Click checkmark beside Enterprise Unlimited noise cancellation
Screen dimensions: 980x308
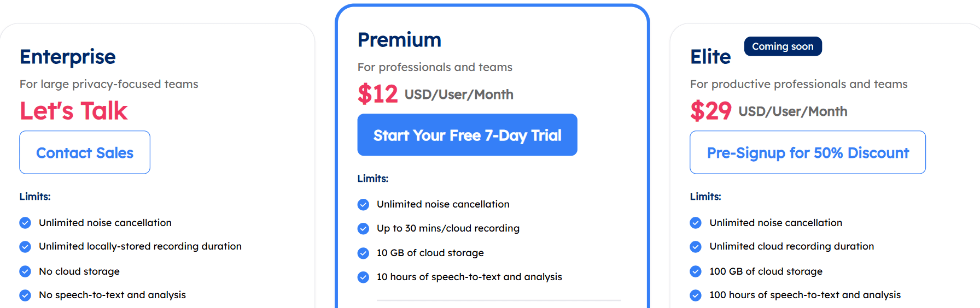pyautogui.click(x=25, y=223)
